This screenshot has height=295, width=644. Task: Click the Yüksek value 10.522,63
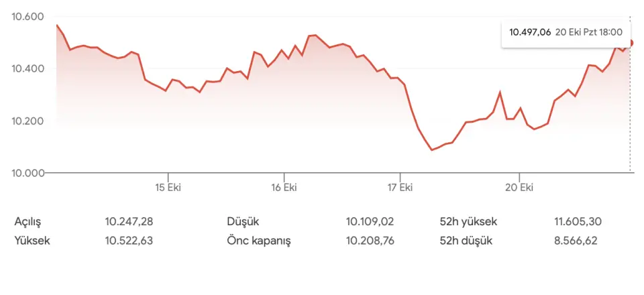[x=129, y=241]
